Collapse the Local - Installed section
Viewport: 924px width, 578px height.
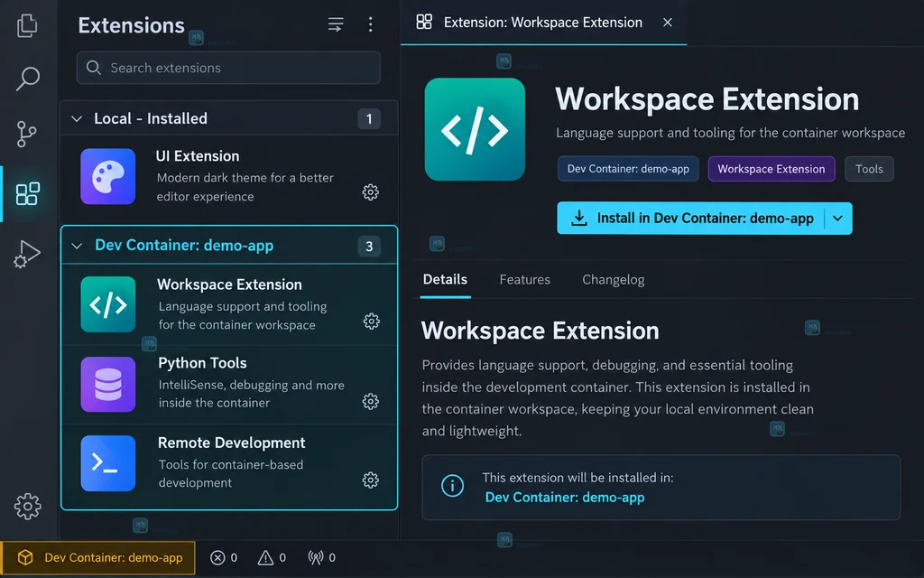coord(77,118)
